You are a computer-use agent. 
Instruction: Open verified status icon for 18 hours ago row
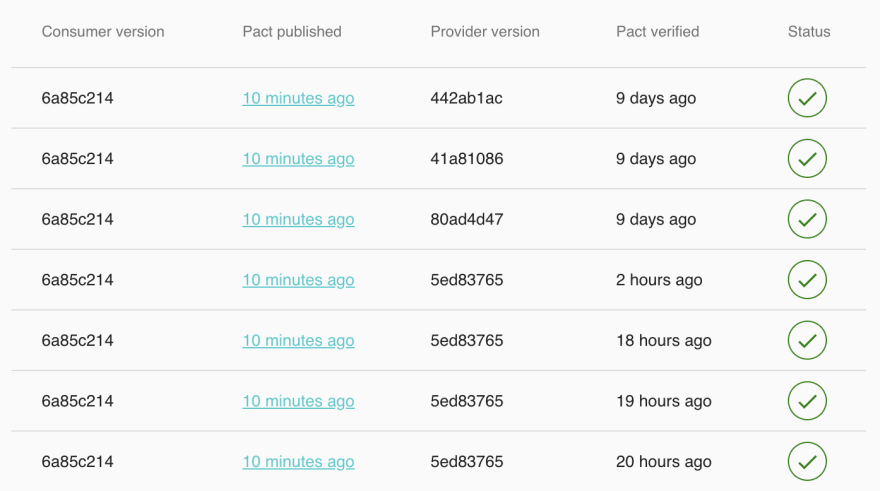click(807, 341)
